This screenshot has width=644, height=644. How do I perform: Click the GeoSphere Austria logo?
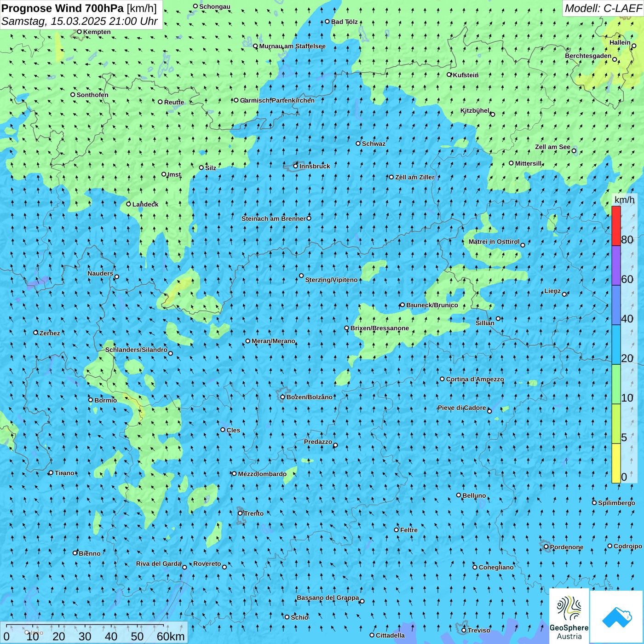[x=569, y=616]
